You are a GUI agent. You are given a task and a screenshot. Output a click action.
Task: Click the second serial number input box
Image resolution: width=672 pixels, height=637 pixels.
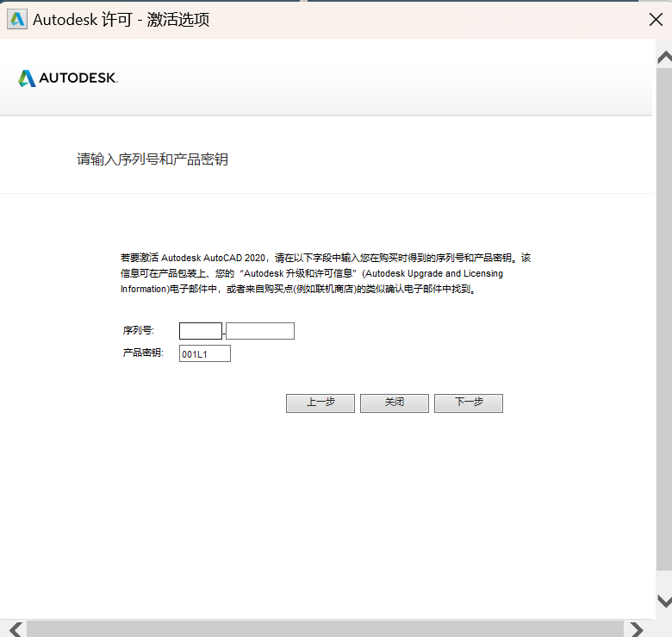click(260, 331)
